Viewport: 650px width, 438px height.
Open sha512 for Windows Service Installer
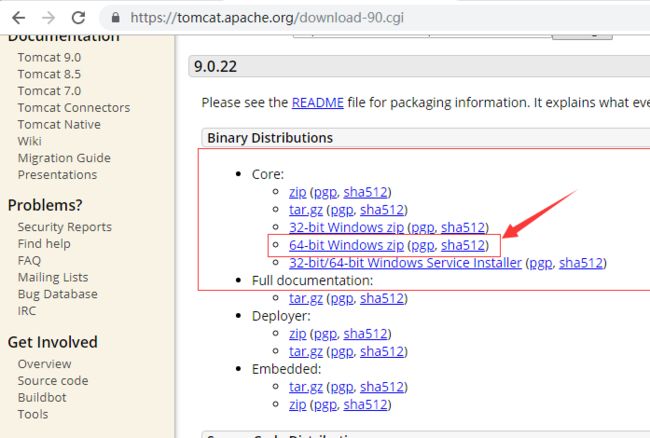(581, 263)
